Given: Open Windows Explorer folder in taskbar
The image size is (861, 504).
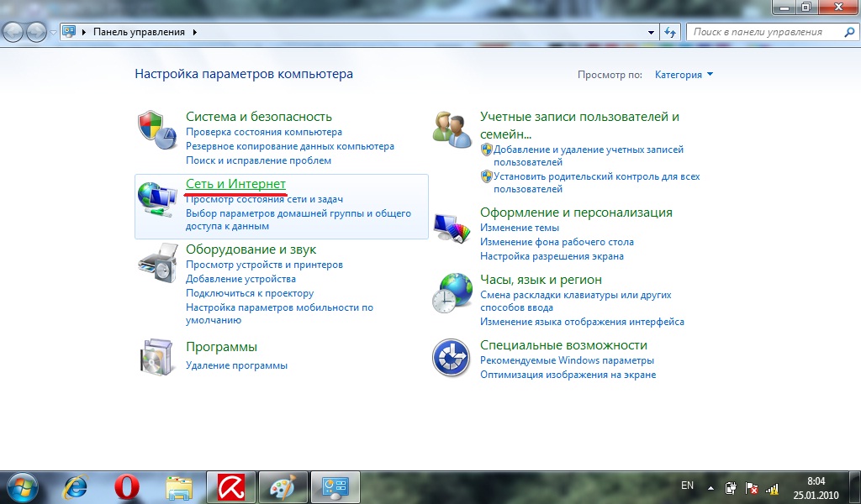Looking at the screenshot, I should 179,487.
